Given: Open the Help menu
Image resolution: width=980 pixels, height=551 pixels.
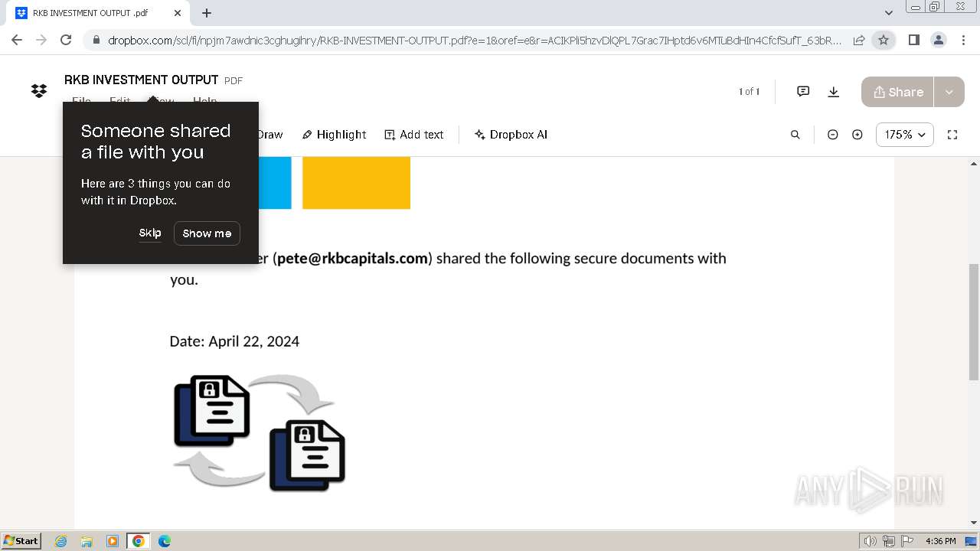Looking at the screenshot, I should click(204, 100).
